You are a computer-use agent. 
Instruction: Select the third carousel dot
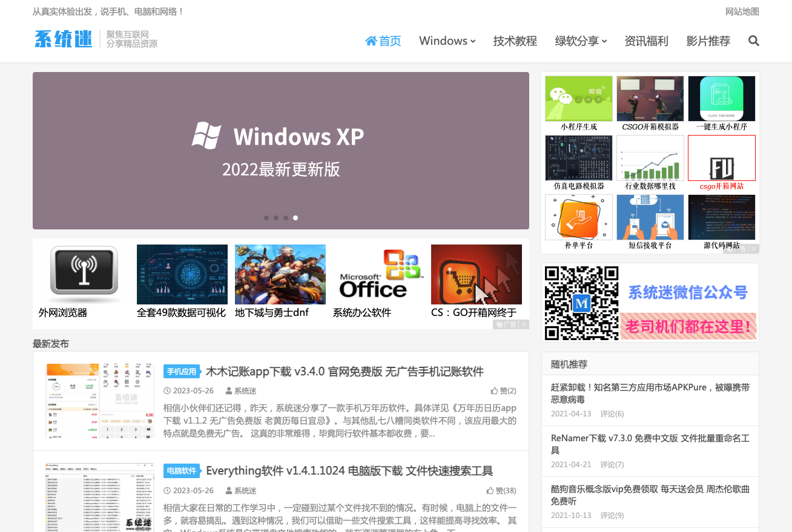286,218
